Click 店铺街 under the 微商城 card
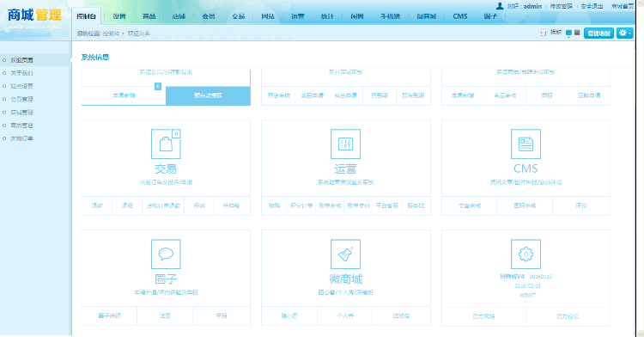This screenshot has height=337, width=644. (401, 316)
